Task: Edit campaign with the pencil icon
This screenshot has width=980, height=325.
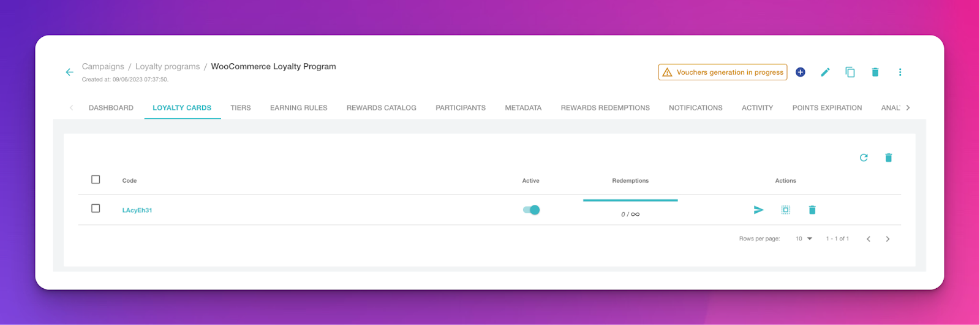Action: pos(825,72)
